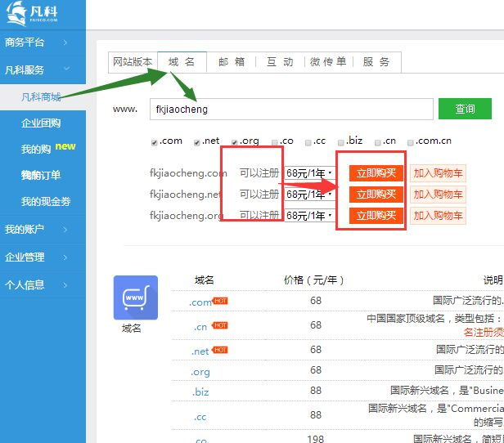Image resolution: width=504 pixels, height=443 pixels.
Task: Click the .cc link in price table
Action: coord(200,417)
